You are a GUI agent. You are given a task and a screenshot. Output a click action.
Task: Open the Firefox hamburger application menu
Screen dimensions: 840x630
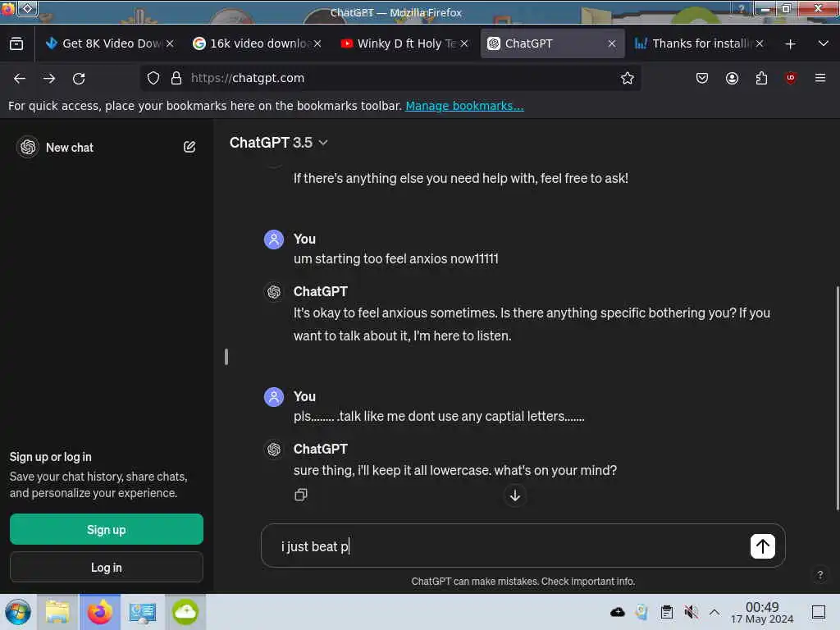click(x=820, y=78)
